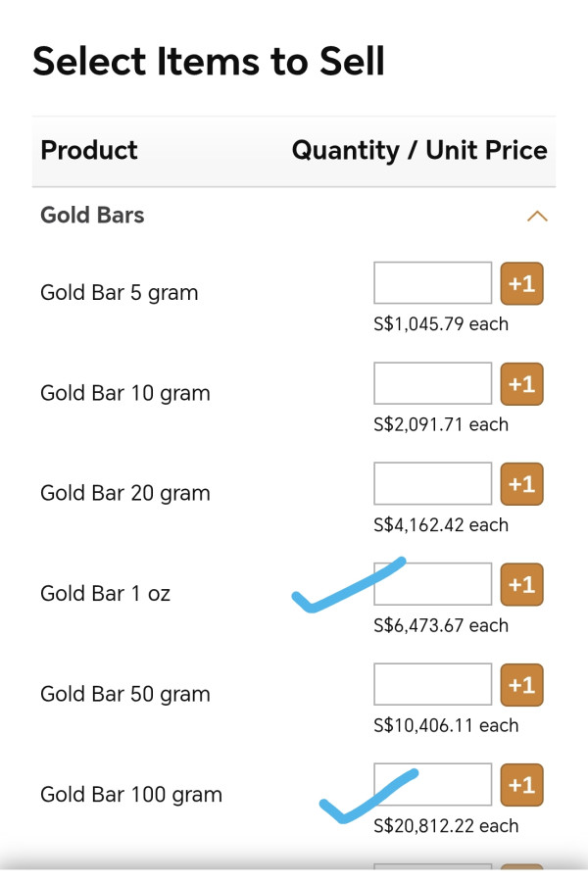
Task: Collapse the Gold Bars section chevron
Action: (536, 217)
